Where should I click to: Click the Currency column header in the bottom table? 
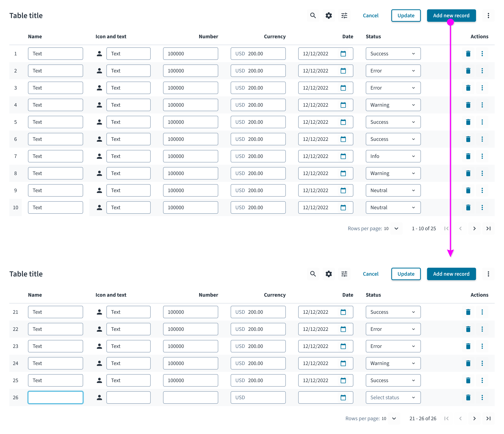[275, 295]
